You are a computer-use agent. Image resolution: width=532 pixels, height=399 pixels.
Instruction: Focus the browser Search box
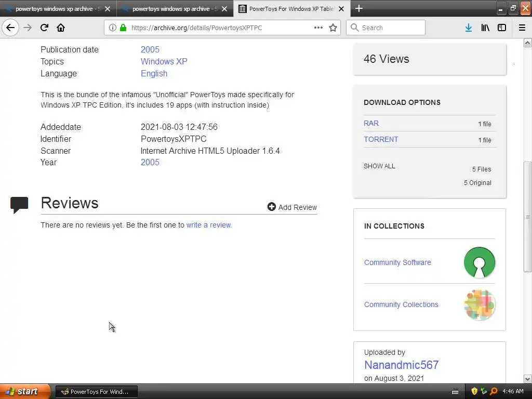(x=386, y=28)
